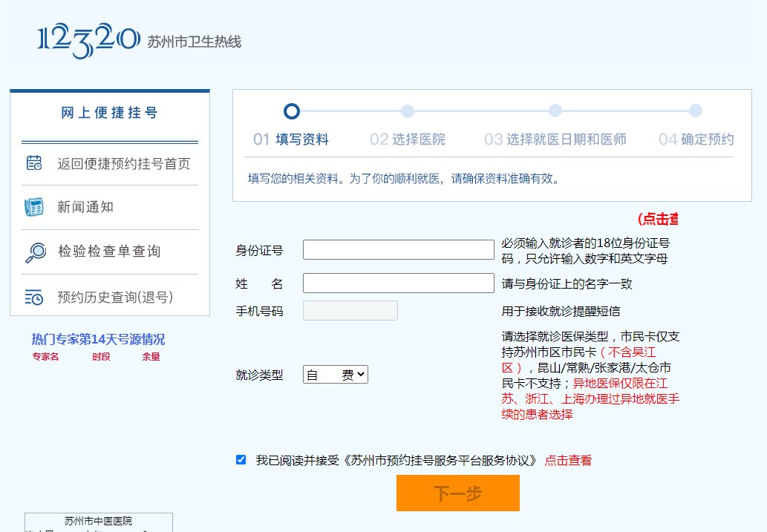
Task: Focus the 姓名 input field
Action: coord(398,283)
